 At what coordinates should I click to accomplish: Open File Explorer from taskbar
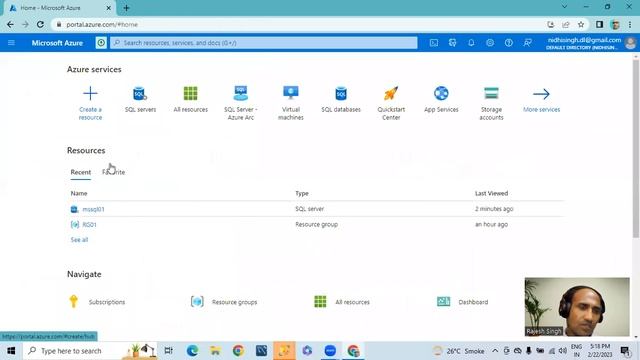pyautogui.click(x=215, y=351)
